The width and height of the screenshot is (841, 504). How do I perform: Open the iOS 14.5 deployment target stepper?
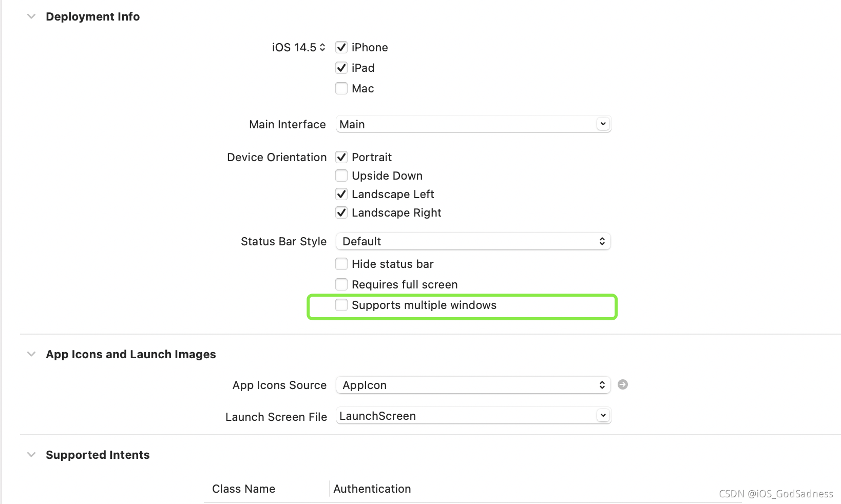coord(322,47)
